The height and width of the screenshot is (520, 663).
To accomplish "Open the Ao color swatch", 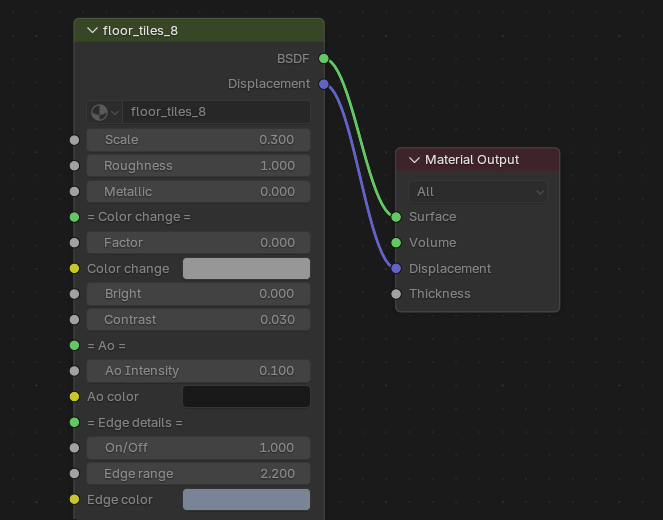I will 246,397.
